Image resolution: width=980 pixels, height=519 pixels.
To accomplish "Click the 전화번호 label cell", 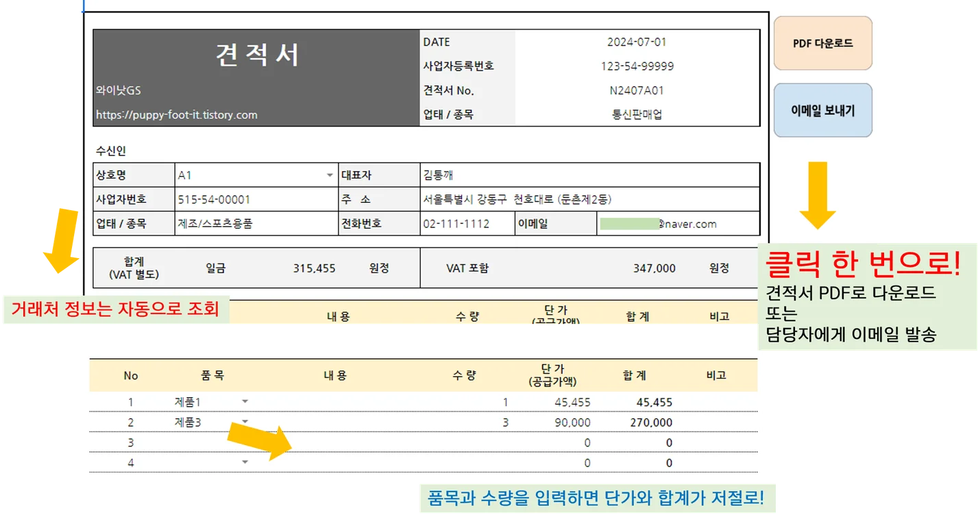I will click(380, 224).
